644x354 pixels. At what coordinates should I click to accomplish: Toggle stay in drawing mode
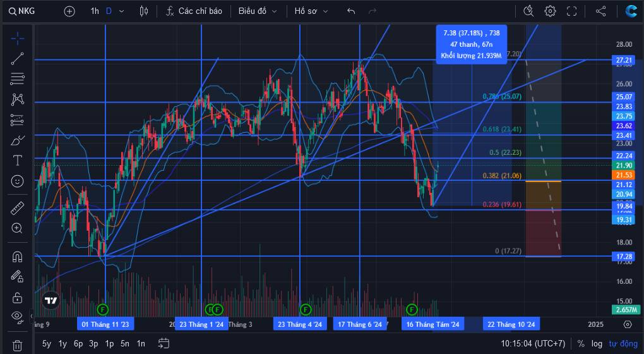pos(17,276)
